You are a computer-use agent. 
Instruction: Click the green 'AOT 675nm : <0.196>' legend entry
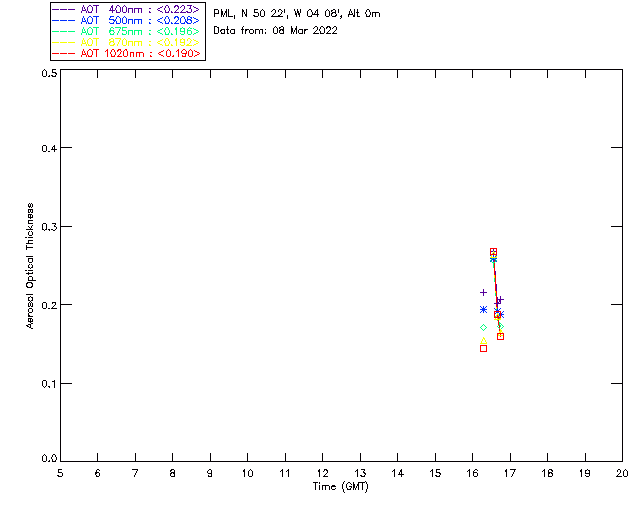click(x=126, y=31)
